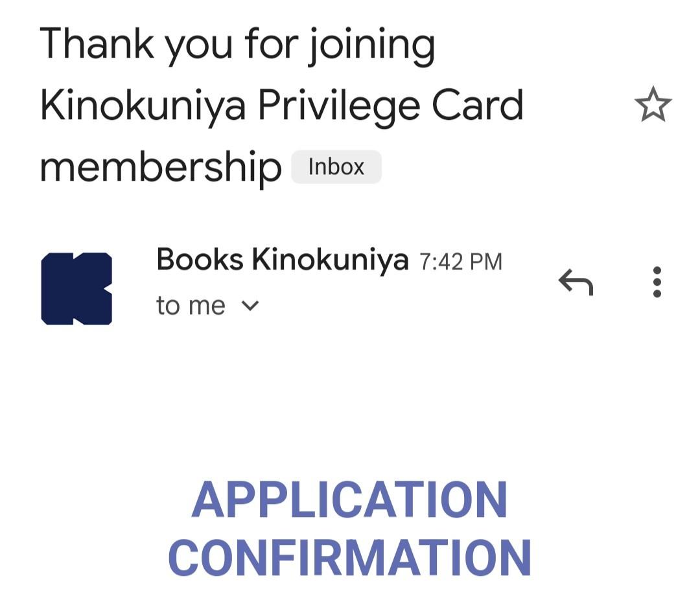Click the Books Kinokuniya sender logo avatar
The width and height of the screenshot is (700, 609).
tap(76, 287)
